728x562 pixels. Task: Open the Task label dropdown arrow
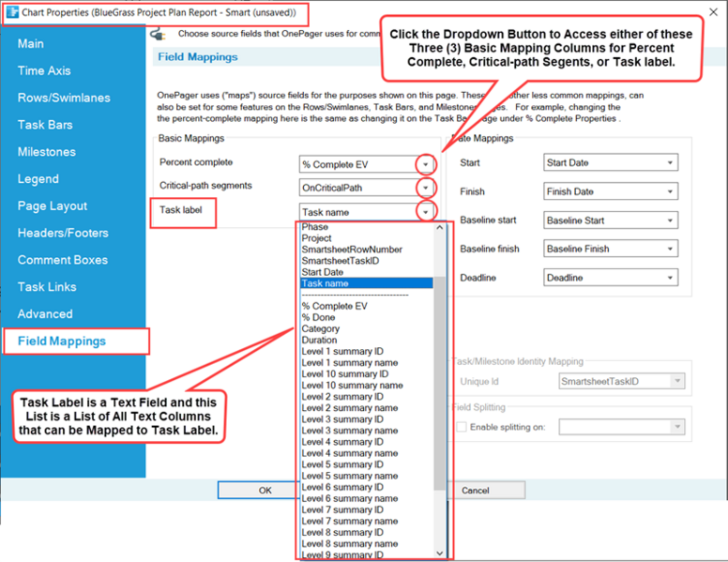(x=425, y=212)
